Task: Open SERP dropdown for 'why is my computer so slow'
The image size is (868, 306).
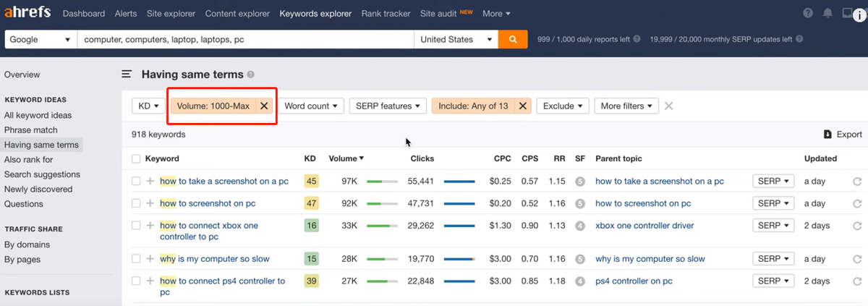Action: click(x=773, y=258)
